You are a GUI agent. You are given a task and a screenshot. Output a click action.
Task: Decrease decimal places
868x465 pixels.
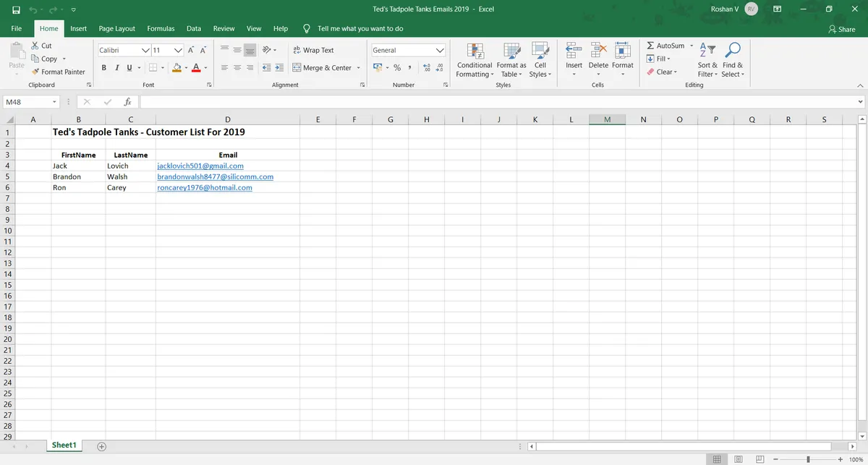click(x=439, y=67)
